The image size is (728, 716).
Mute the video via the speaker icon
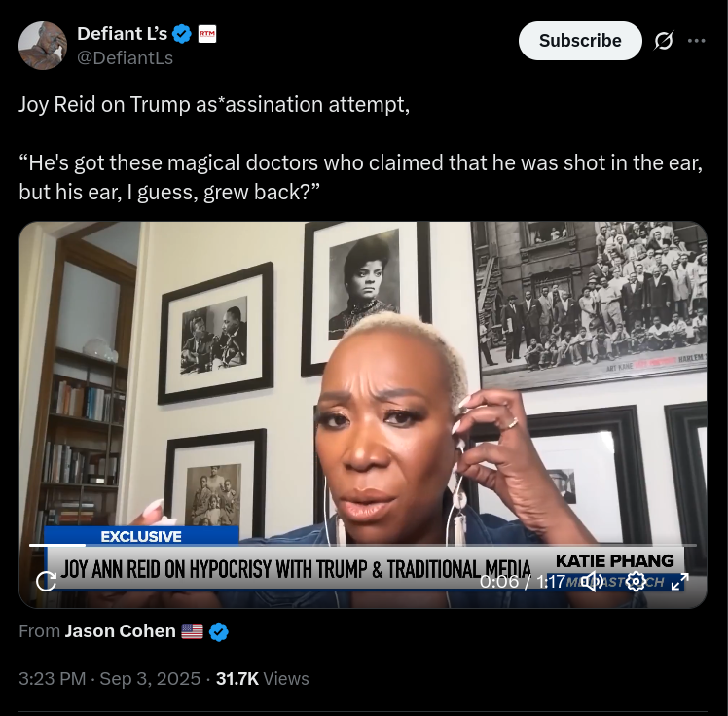click(x=593, y=581)
